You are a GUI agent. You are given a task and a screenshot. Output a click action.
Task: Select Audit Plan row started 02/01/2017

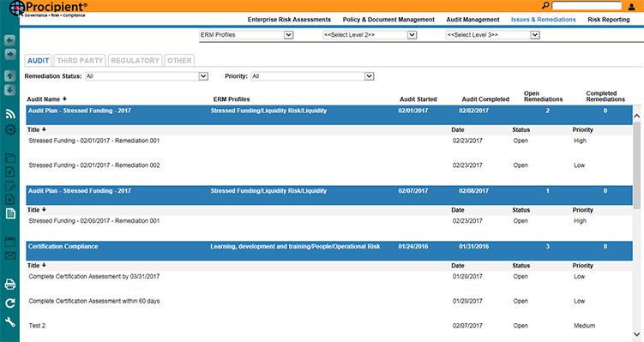click(x=329, y=115)
